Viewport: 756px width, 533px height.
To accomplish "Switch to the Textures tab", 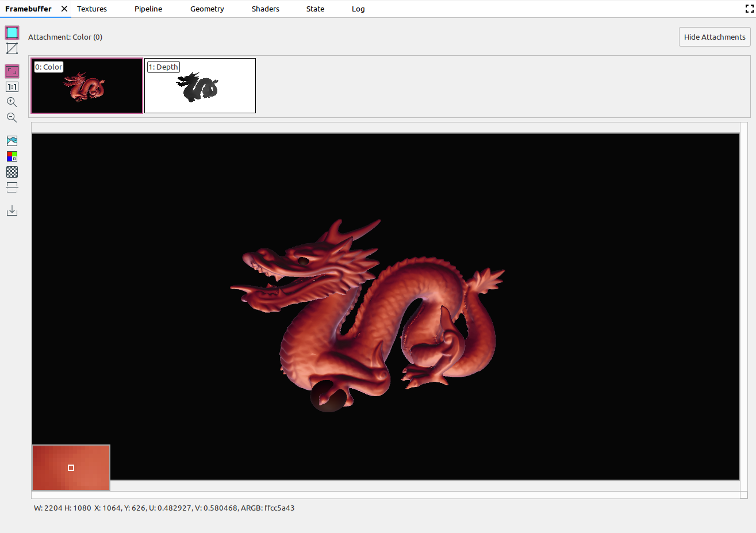I will tap(92, 9).
